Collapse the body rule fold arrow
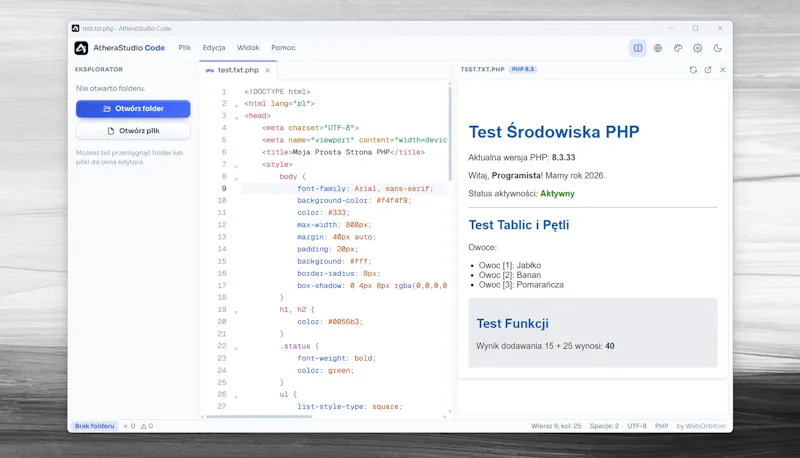This screenshot has height=458, width=800. tap(236, 178)
